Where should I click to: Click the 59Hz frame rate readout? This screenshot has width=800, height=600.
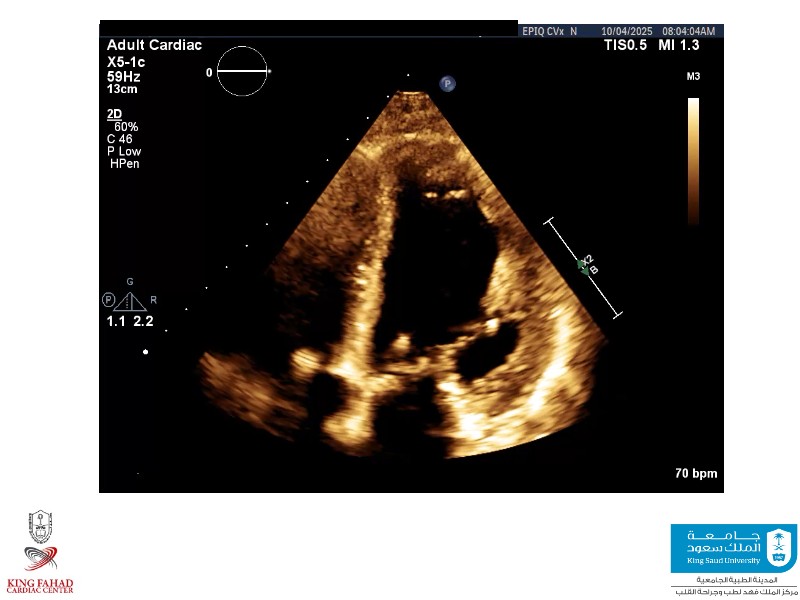point(123,75)
